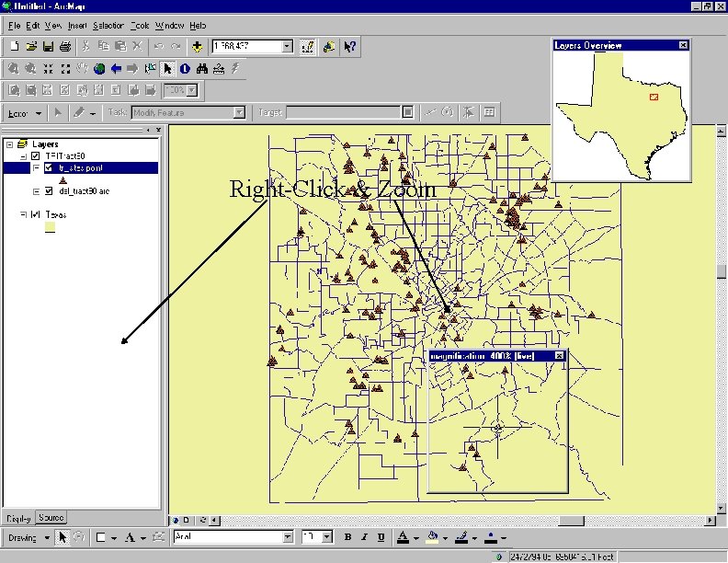Select the Zoom Out magnifier tool
Screen dimensions: 728x563
pos(30,69)
